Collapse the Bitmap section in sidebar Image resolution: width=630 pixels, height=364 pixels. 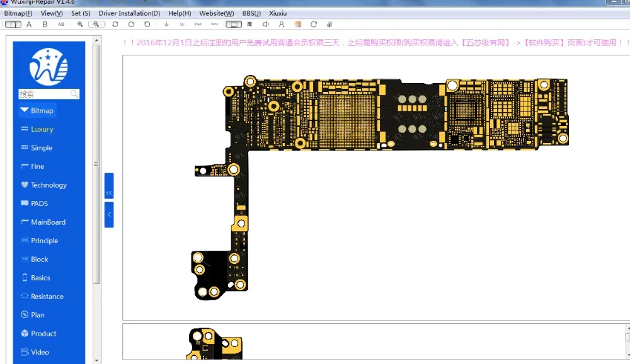[x=37, y=110]
